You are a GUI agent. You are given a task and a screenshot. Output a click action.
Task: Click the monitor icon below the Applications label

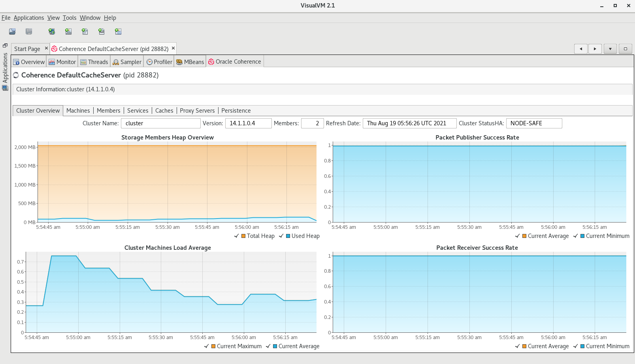(x=5, y=88)
